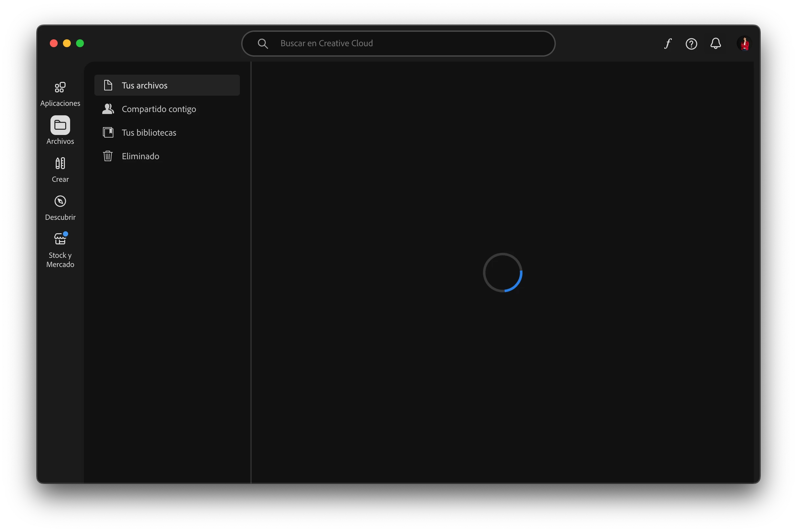The height and width of the screenshot is (532, 797).
Task: Select the Archivos folder icon
Action: pyautogui.click(x=60, y=125)
